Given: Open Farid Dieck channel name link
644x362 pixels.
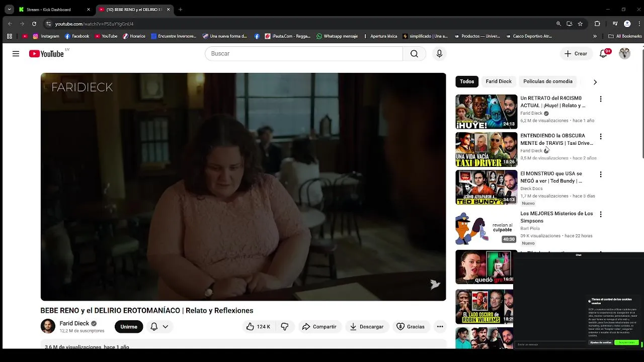Looking at the screenshot, I should (x=74, y=323).
